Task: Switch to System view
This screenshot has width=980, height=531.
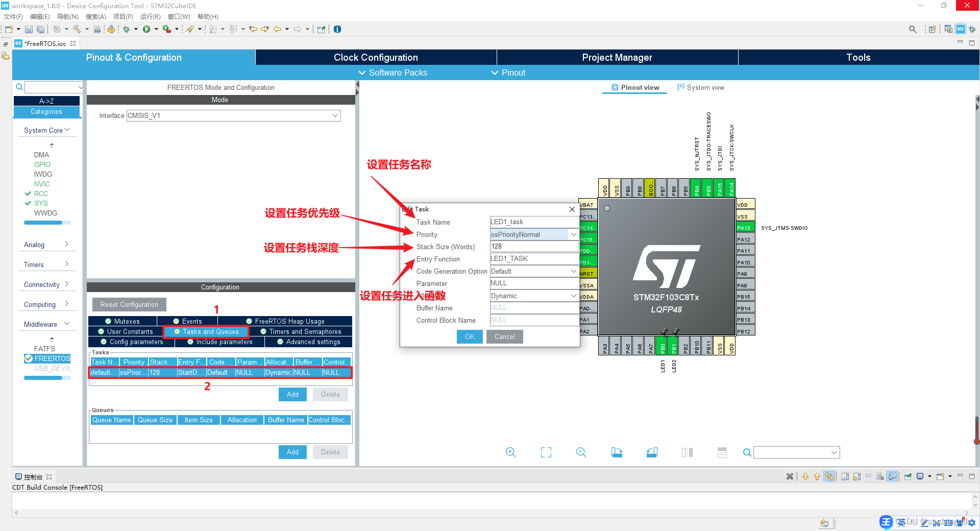Action: click(701, 87)
